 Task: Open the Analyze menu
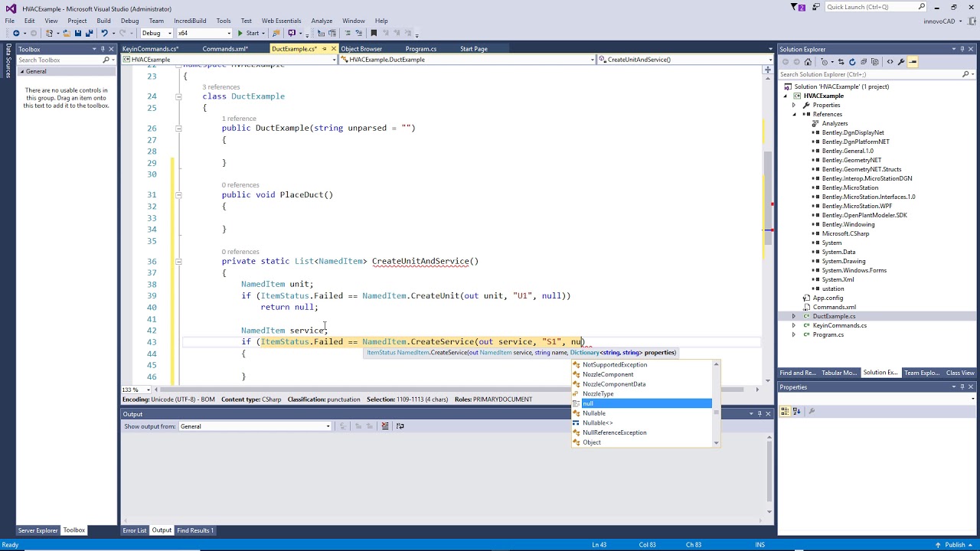(322, 21)
